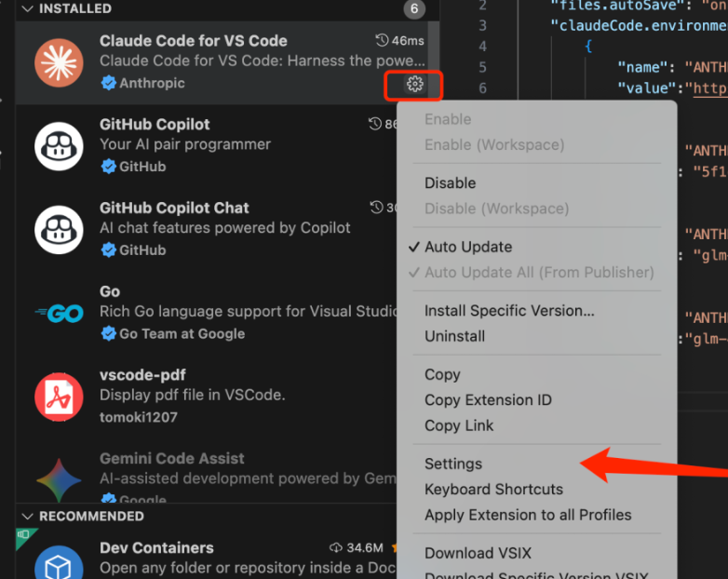Screen dimensions: 728x579
Task: Select Settings from the context menu
Action: pyautogui.click(x=453, y=464)
